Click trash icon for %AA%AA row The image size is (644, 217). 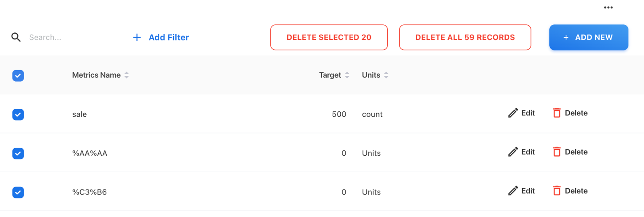(x=556, y=152)
